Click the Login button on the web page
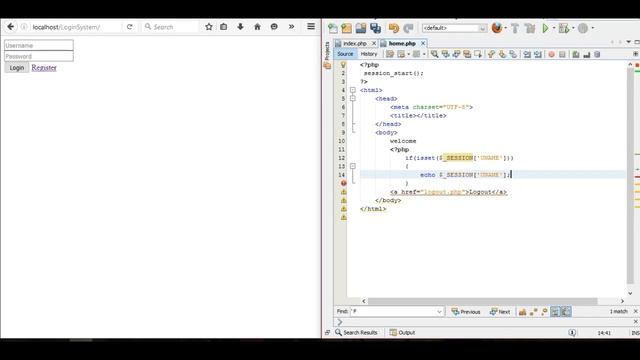 tap(17, 68)
